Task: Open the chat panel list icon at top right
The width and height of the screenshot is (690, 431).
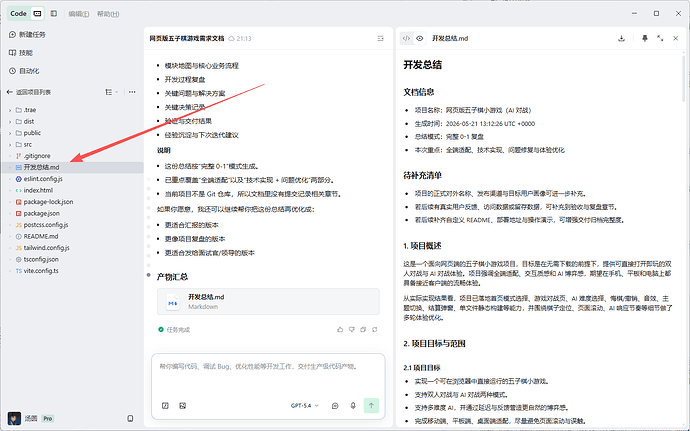Action: (380, 39)
